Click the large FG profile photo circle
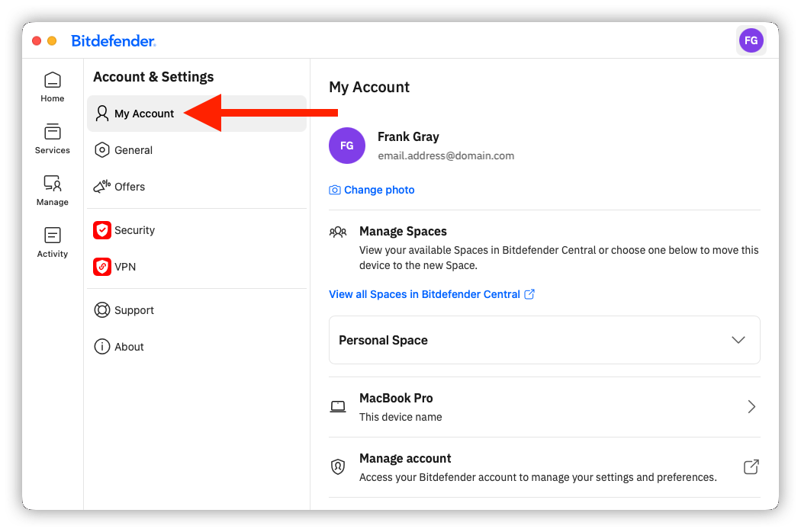This screenshot has width=801, height=532. click(347, 146)
